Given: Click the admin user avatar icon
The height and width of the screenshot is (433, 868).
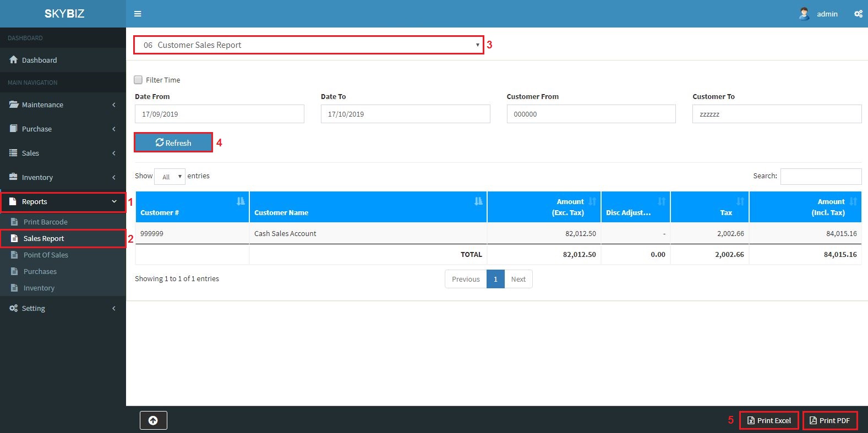Looking at the screenshot, I should pos(804,14).
